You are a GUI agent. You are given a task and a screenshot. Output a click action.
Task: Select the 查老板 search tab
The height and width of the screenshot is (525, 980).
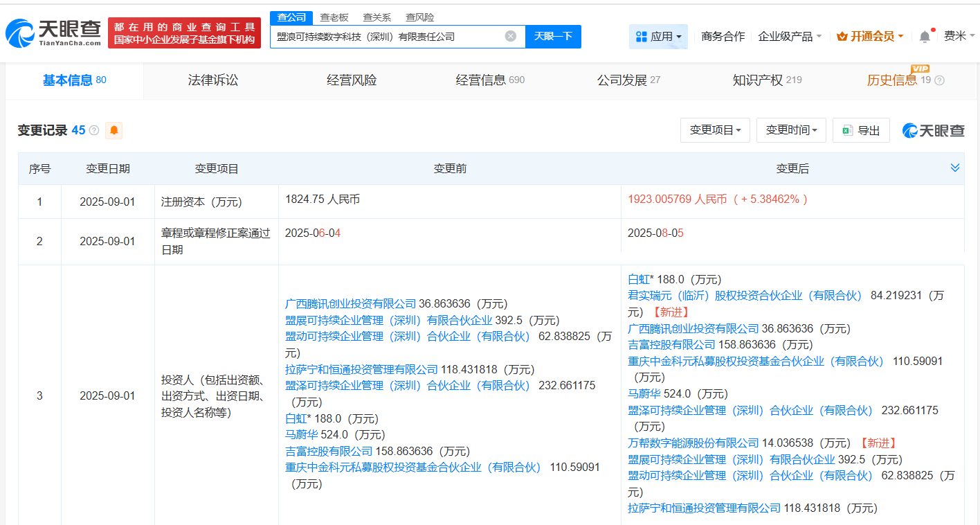point(334,17)
